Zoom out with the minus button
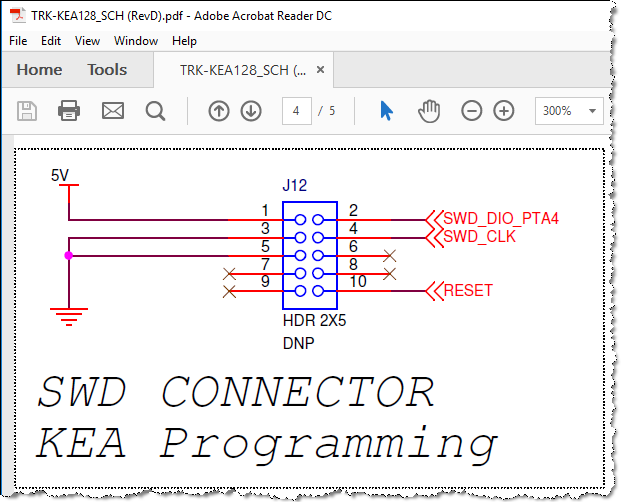The width and height of the screenshot is (621, 502). (472, 111)
